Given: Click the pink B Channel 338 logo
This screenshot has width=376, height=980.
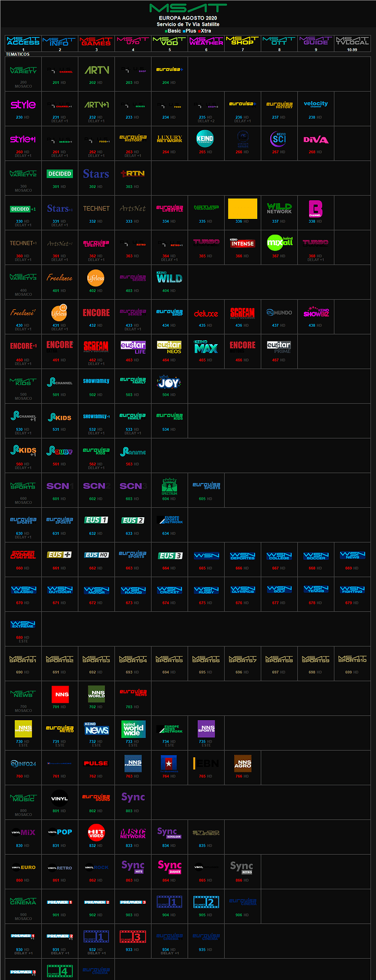Looking at the screenshot, I should [x=316, y=209].
